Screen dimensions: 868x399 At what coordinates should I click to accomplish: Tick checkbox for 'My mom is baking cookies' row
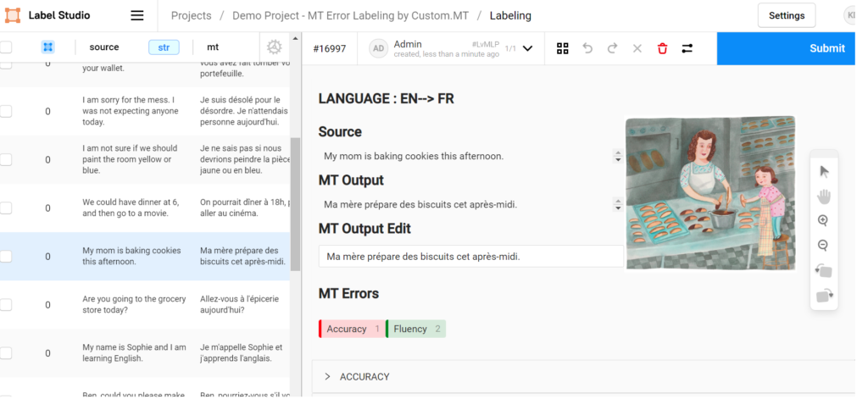pyautogui.click(x=6, y=257)
